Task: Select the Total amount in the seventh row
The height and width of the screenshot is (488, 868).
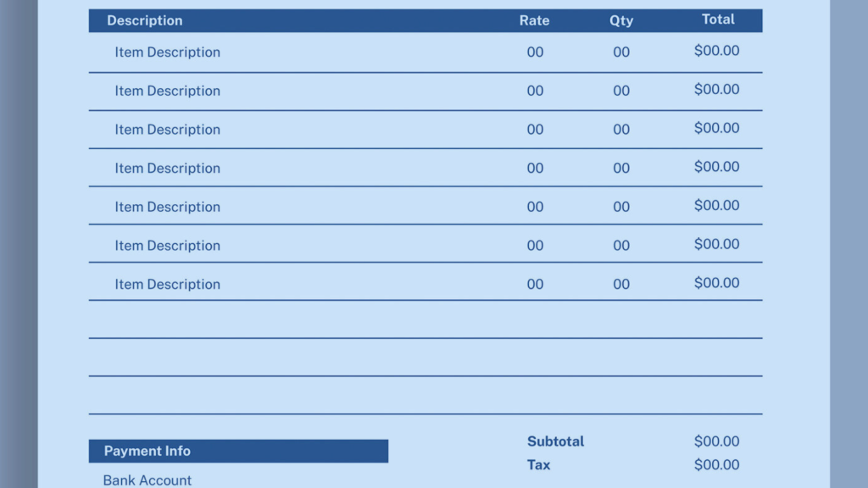Action: [x=717, y=283]
